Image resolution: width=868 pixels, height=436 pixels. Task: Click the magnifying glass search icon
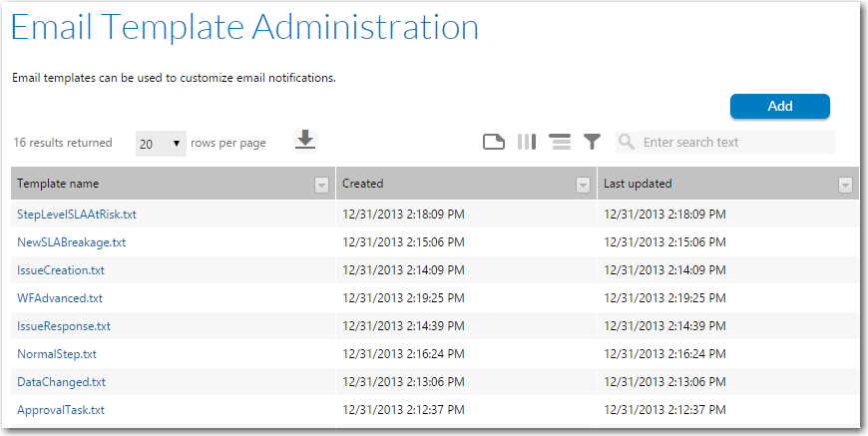pos(627,143)
